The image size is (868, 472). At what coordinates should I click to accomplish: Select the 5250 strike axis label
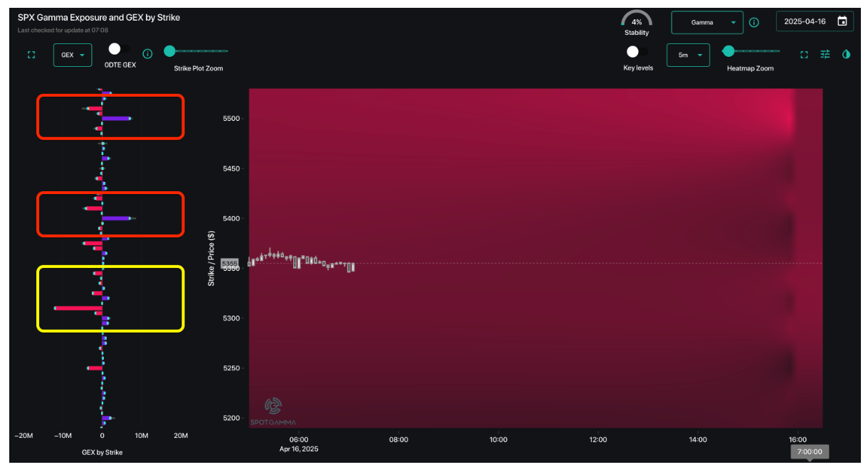point(231,368)
